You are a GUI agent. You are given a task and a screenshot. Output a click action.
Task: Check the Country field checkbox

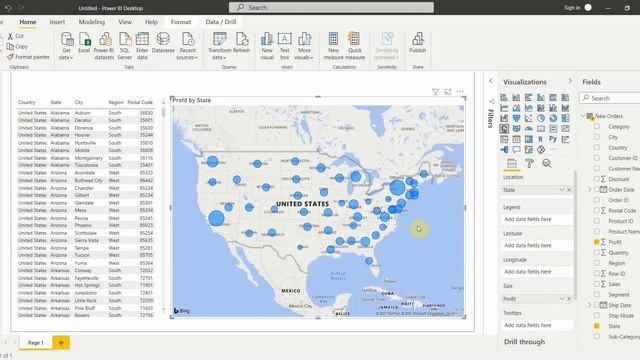pyautogui.click(x=597, y=147)
